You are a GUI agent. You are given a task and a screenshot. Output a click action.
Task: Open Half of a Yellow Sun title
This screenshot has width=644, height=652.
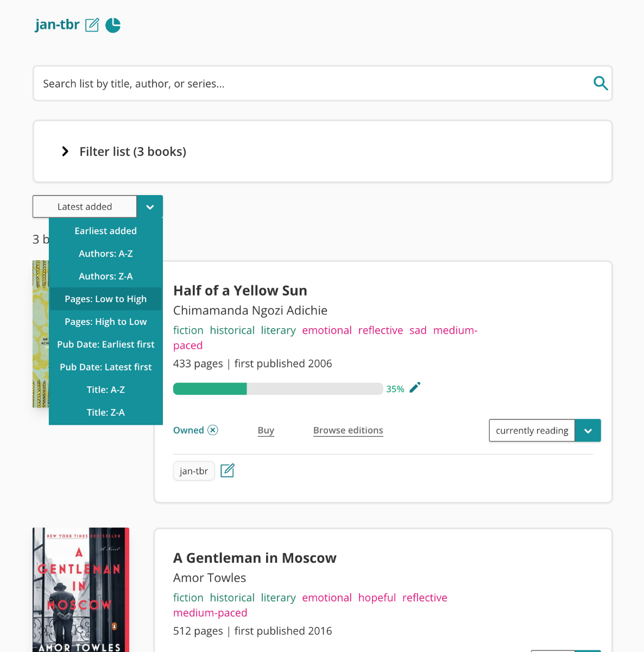coord(240,291)
